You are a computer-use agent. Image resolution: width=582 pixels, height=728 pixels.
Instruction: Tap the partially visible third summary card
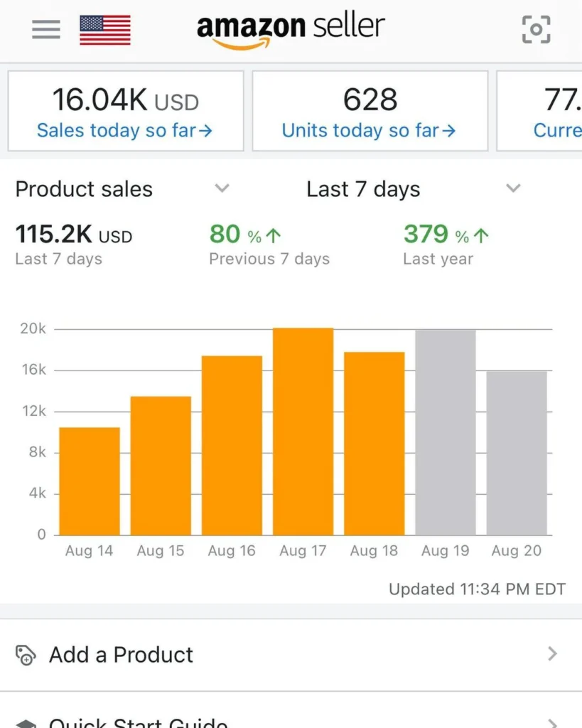(540, 111)
